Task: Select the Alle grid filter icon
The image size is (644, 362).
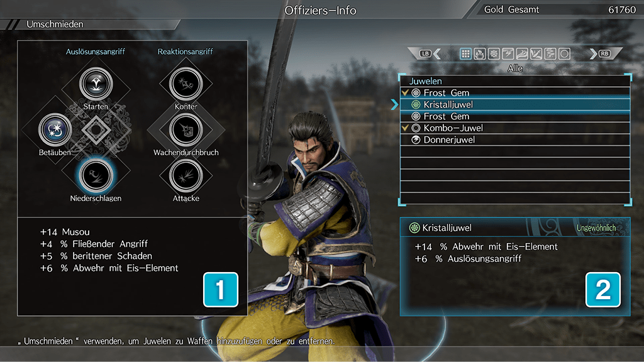Action: point(465,54)
